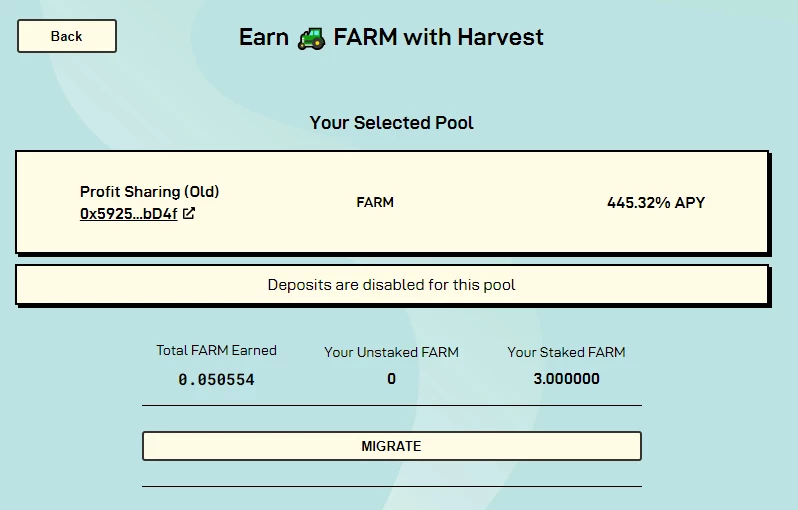Click the Your Staked FARM label
Image resolution: width=798 pixels, height=510 pixels.
[x=566, y=352]
